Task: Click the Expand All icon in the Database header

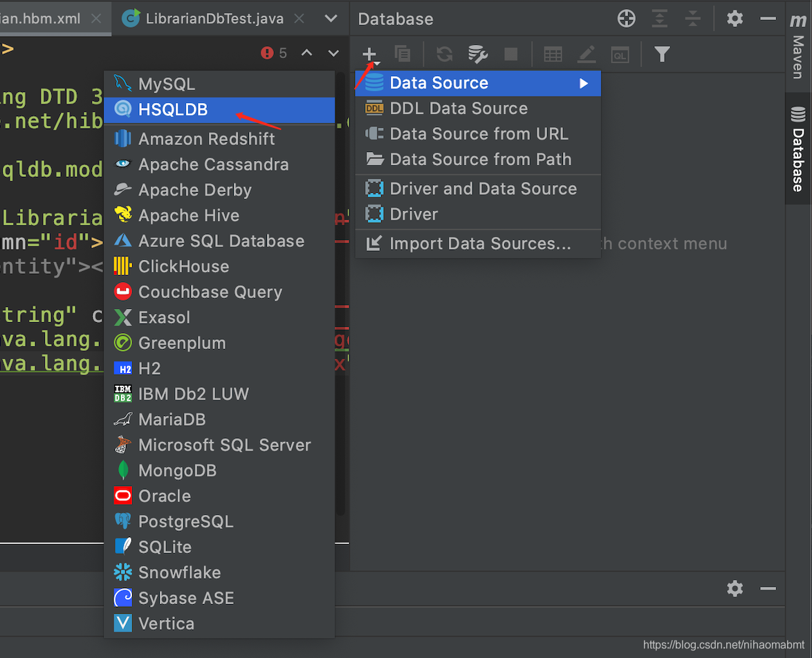Action: 659,19
